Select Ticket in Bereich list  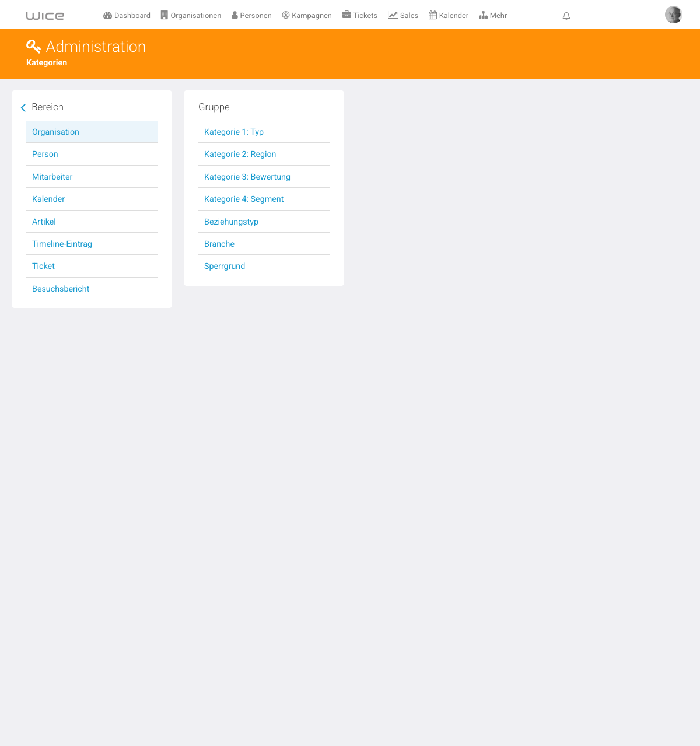pyautogui.click(x=92, y=266)
